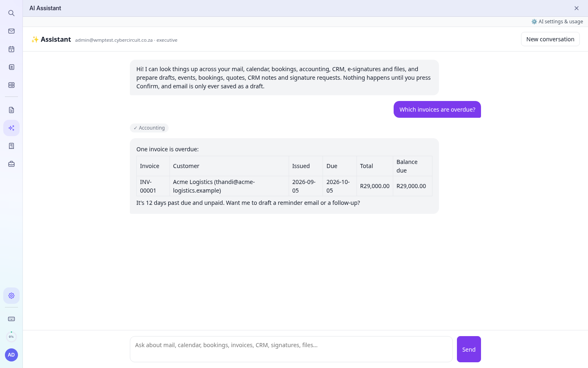Select the AI Assistant sparkles sidebar icon
Screen dimensions: 588x368
click(11, 128)
